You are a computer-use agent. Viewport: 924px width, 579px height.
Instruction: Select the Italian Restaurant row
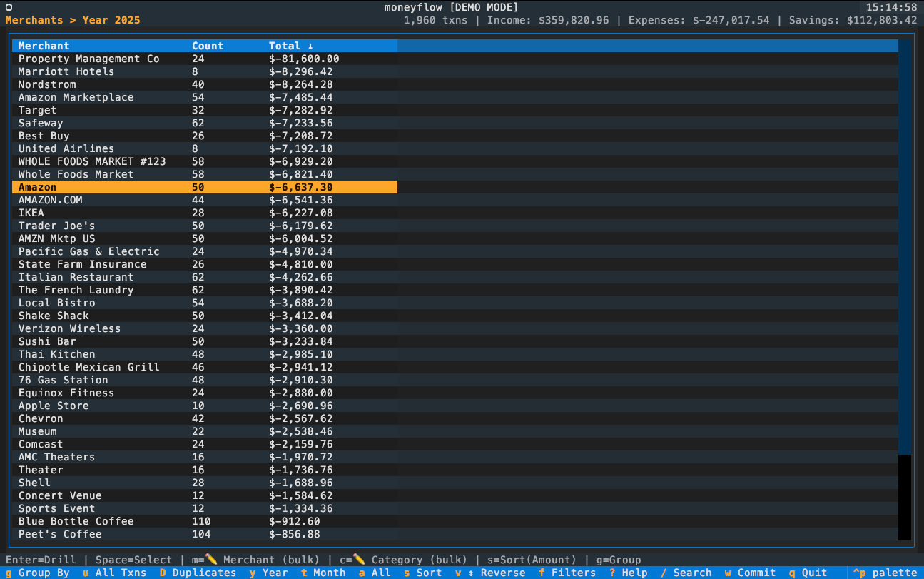tap(205, 277)
